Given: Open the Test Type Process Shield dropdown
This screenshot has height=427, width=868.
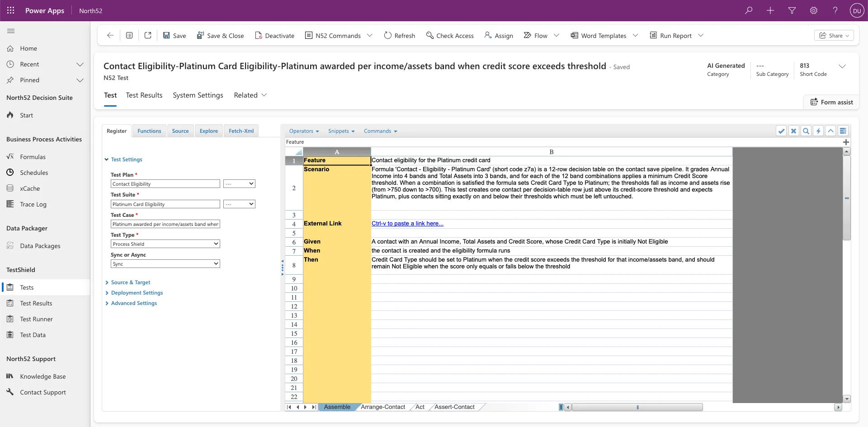Looking at the screenshot, I should coord(165,244).
